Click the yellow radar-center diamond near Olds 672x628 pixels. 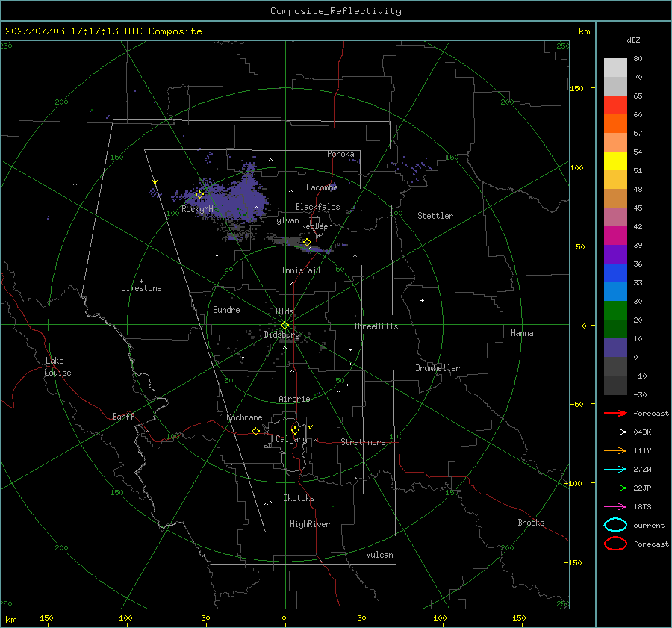click(x=284, y=326)
